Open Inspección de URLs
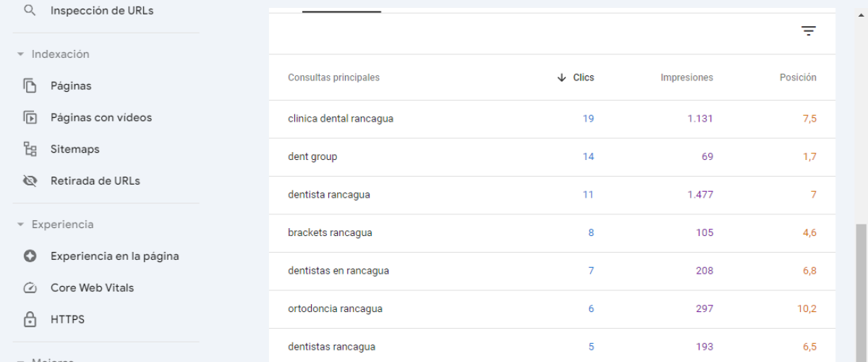Screen dimensions: 868x362 point(102,11)
